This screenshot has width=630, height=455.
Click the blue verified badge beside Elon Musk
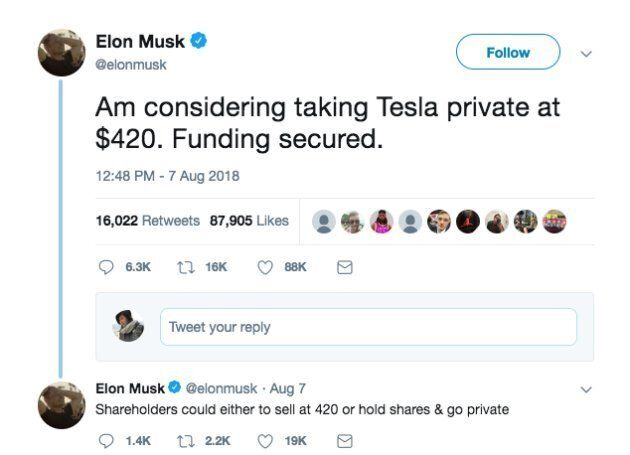click(x=200, y=41)
